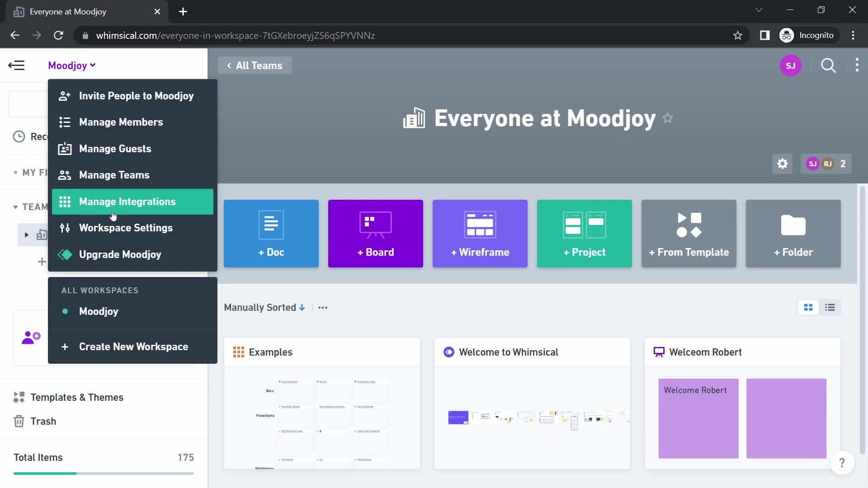Image resolution: width=868 pixels, height=488 pixels.
Task: Choose Manage Guests from the menu
Action: 132,149
